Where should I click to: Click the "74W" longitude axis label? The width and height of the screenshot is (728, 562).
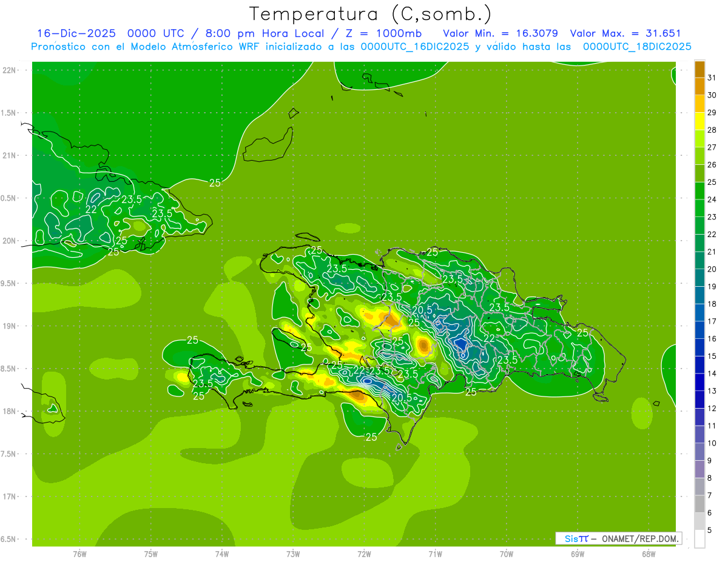(x=222, y=554)
